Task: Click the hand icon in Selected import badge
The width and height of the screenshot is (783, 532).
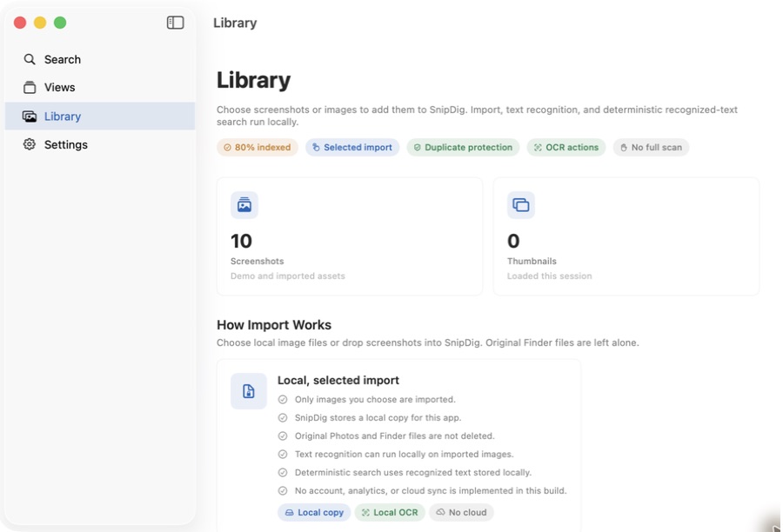Action: 316,147
